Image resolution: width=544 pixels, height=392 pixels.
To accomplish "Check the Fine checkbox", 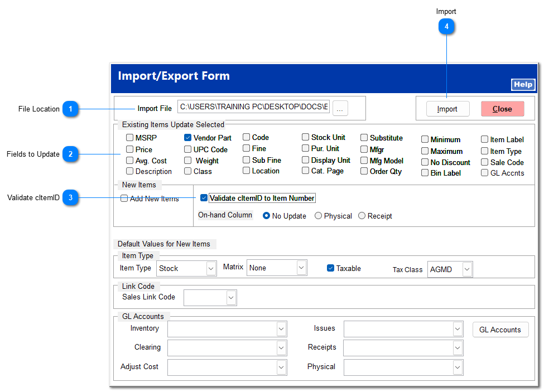I will tap(246, 148).
